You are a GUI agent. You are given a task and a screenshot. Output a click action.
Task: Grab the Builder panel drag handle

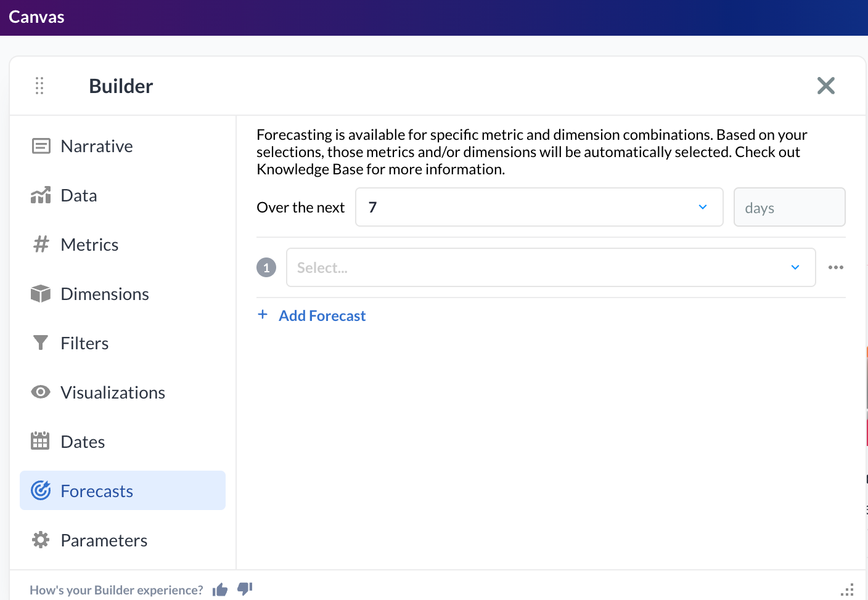coord(39,86)
